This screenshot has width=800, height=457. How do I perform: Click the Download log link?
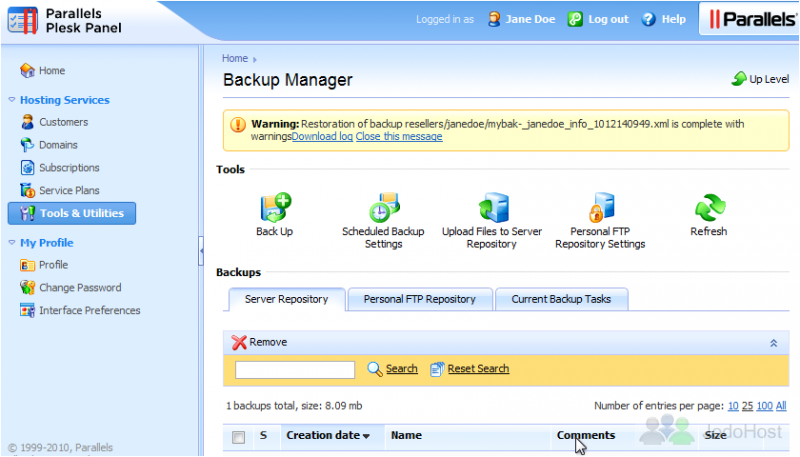pyautogui.click(x=322, y=136)
